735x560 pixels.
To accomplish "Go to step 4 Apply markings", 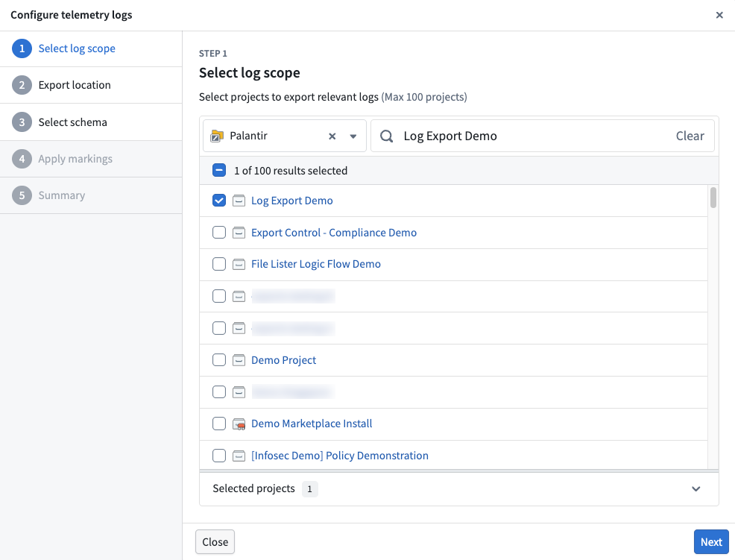I will point(91,159).
